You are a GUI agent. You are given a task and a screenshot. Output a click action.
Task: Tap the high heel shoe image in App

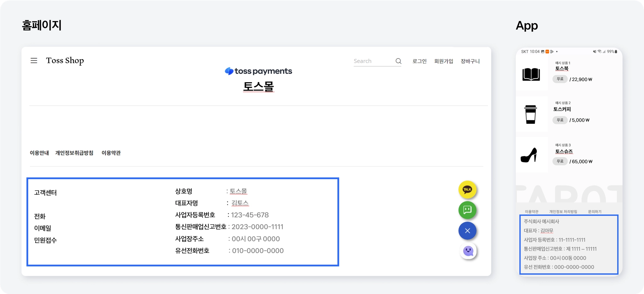point(529,155)
